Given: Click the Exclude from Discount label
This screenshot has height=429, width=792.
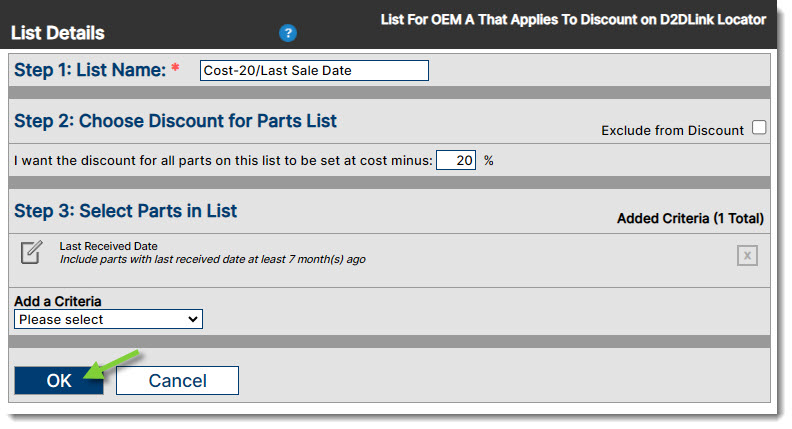Looking at the screenshot, I should coord(672,130).
